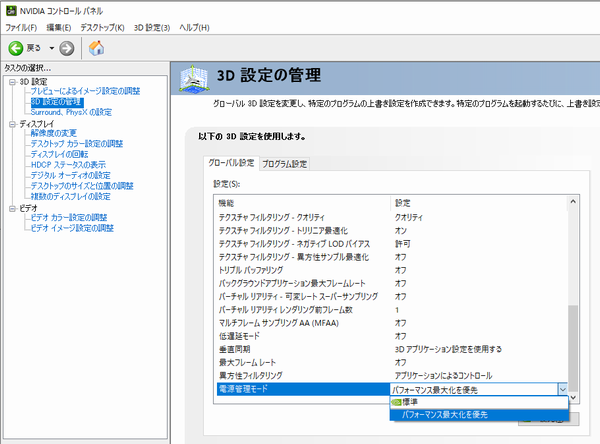The height and width of the screenshot is (444, 600).
Task: Click the scroll up arrow of settings list
Action: (x=573, y=201)
